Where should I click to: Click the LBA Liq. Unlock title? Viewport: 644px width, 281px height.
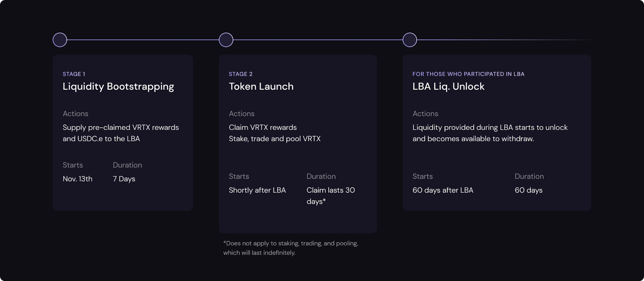[x=448, y=87]
